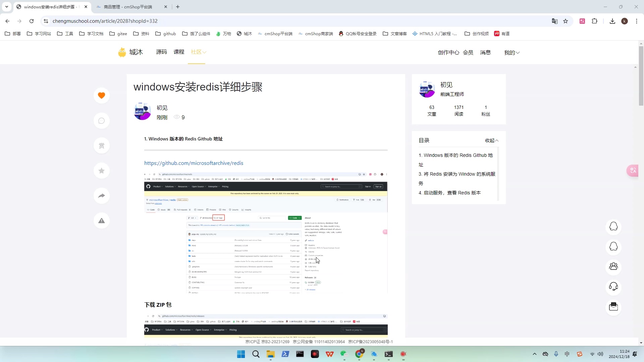644x362 pixels.
Task: Open the comment icon in left sidebar
Action: [101, 121]
